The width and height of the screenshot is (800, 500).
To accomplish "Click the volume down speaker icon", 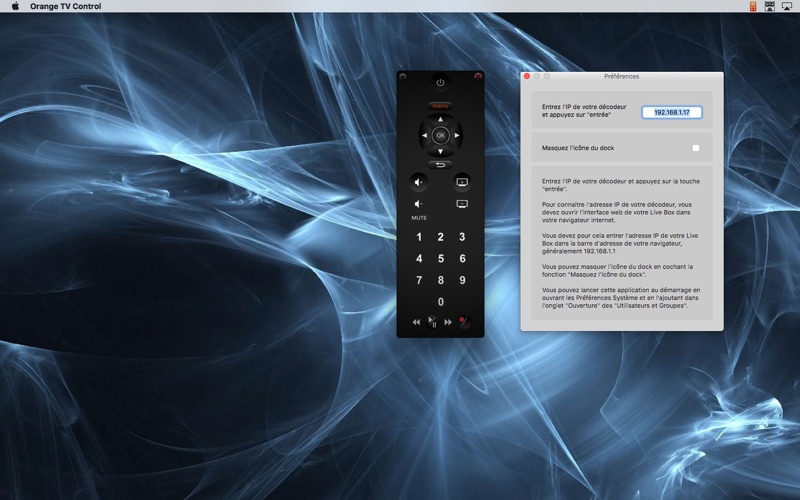I will point(418,204).
